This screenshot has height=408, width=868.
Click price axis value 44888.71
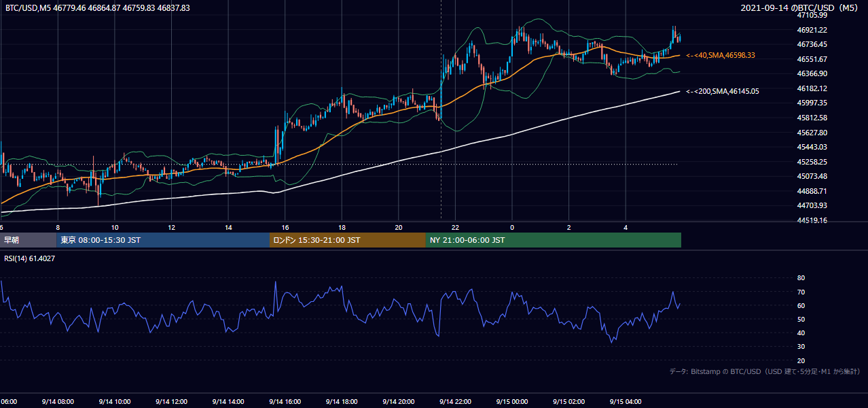click(x=812, y=191)
